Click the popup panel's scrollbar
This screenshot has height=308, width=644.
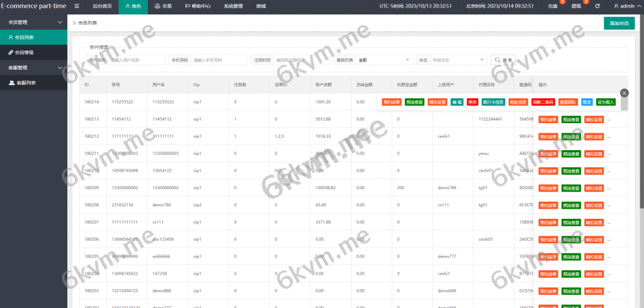tap(624, 105)
